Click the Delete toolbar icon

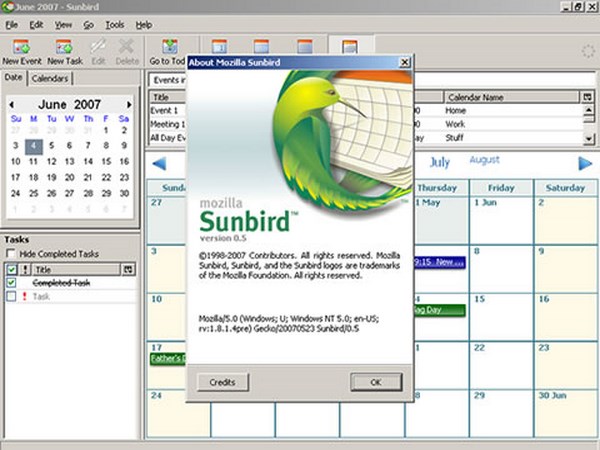pos(127,47)
